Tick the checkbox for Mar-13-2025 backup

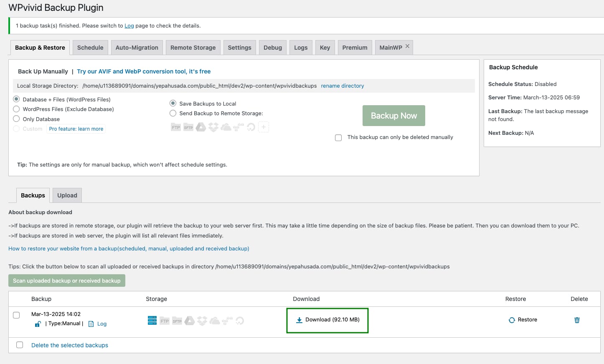pyautogui.click(x=16, y=315)
